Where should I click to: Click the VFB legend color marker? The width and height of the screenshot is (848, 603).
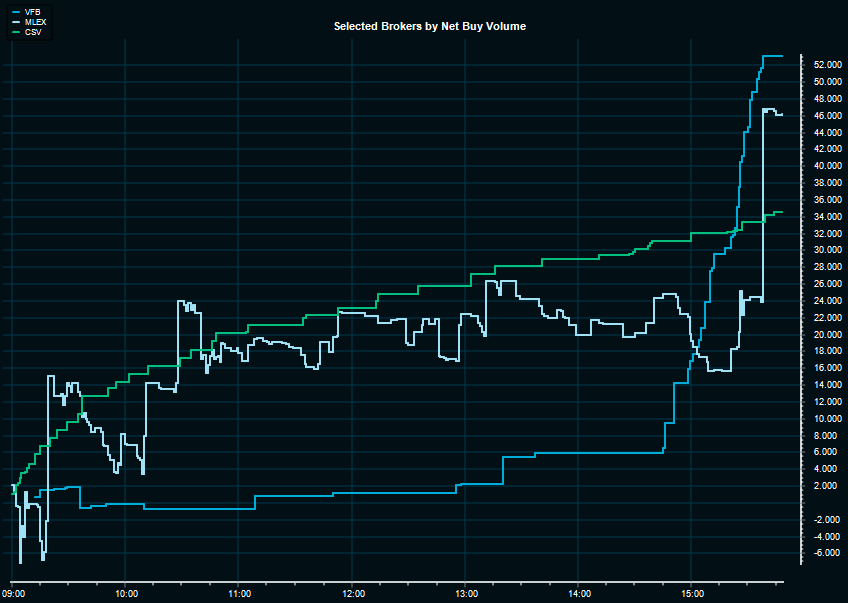point(15,11)
